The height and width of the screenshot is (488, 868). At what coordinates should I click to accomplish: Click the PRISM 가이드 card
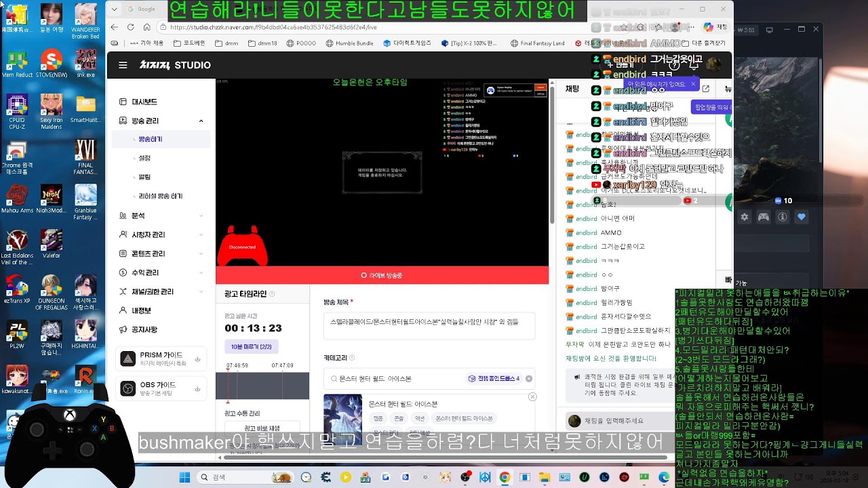[x=161, y=359]
